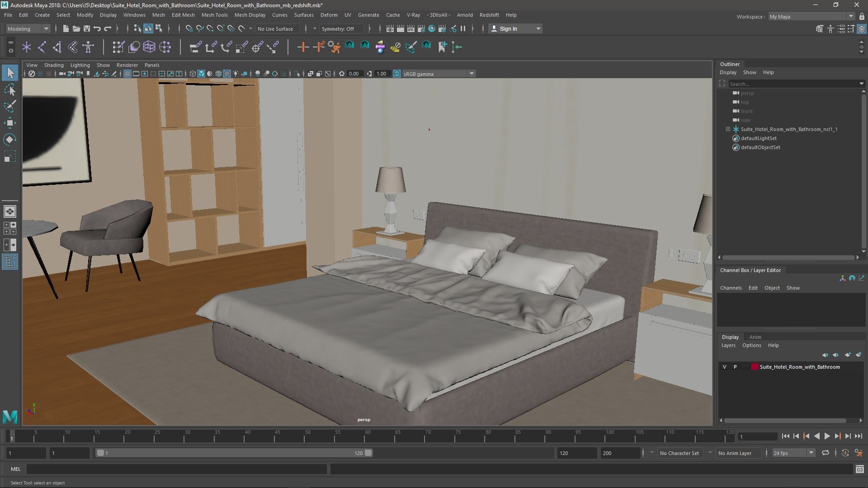
Task: Click the red color swatch of Suite_Hotel_Room_with_Bathroom layer
Action: click(x=755, y=367)
